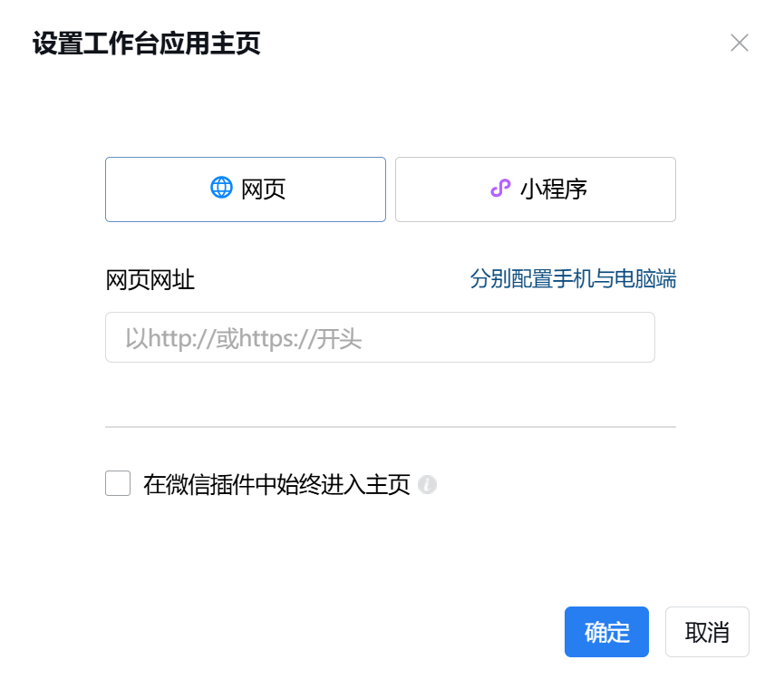784x689 pixels.
Task: Click the 设置工作台应用主页 dialog title
Action: coord(147,44)
